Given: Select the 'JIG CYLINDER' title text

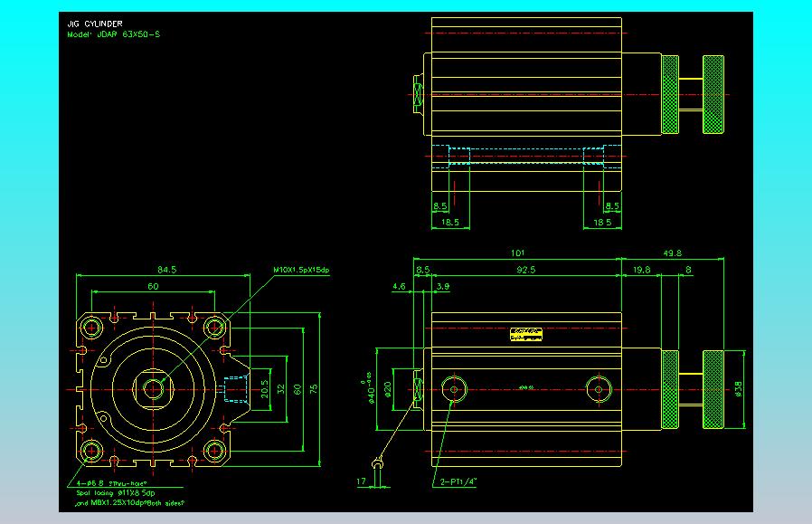Looking at the screenshot, I should (x=95, y=24).
